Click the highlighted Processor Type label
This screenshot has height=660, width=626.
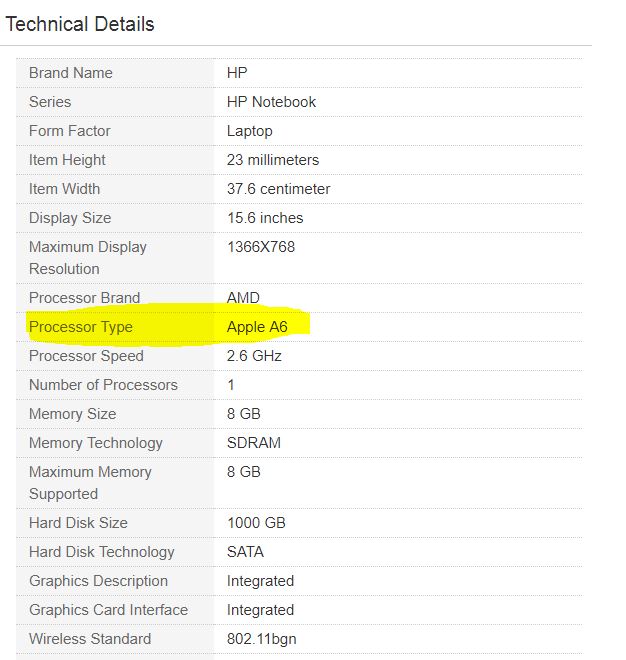coord(81,327)
